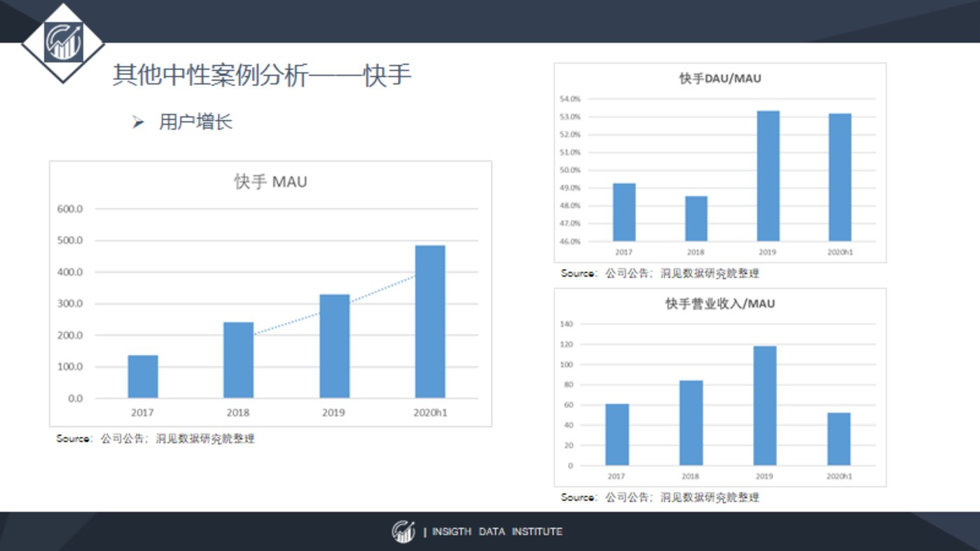Click the 300.0 axis label in MAU chart

click(x=69, y=304)
